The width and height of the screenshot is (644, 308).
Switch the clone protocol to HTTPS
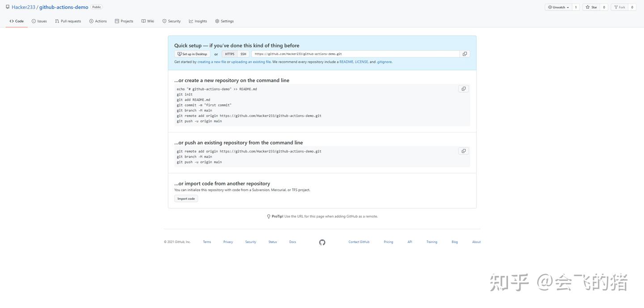(x=229, y=54)
